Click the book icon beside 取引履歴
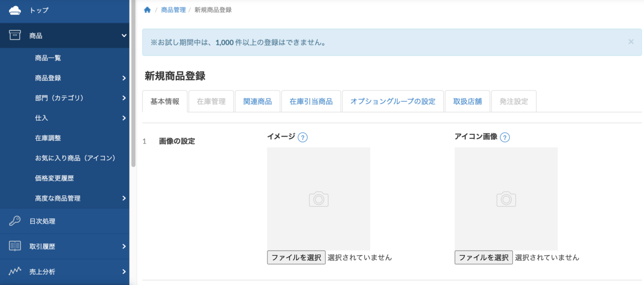This screenshot has height=285, width=644. 15,246
